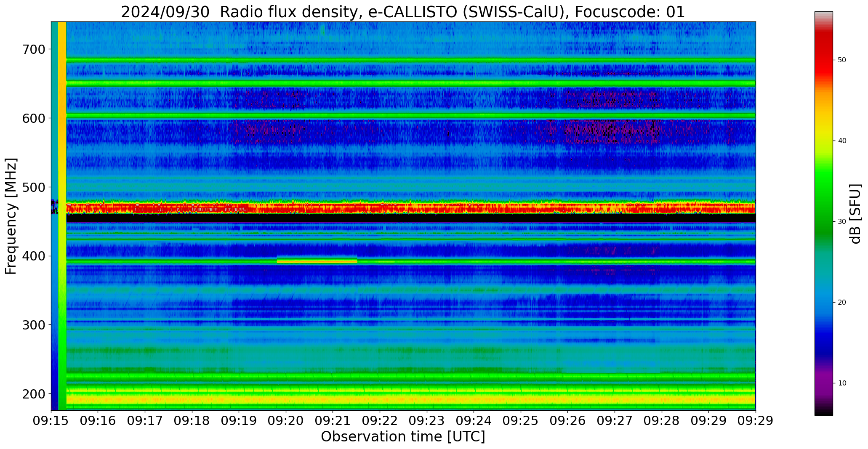The height and width of the screenshot is (449, 868).
Task: Click the colorbar 20 tick label
Action: click(842, 303)
